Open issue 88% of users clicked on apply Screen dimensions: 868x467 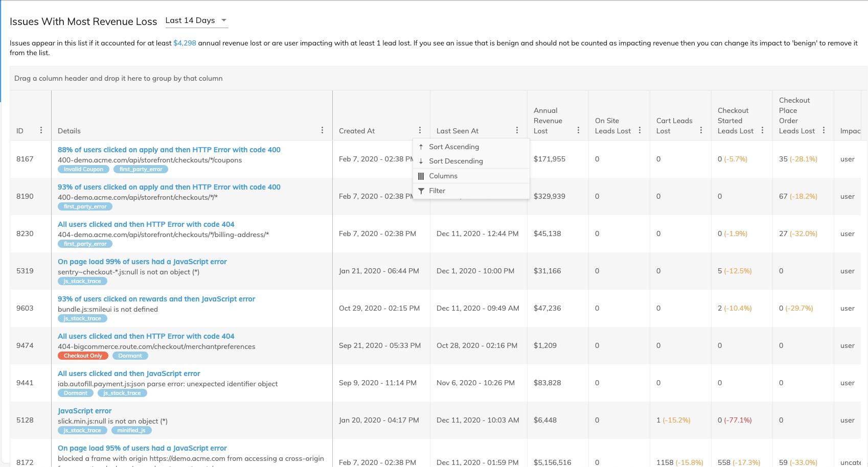[169, 150]
